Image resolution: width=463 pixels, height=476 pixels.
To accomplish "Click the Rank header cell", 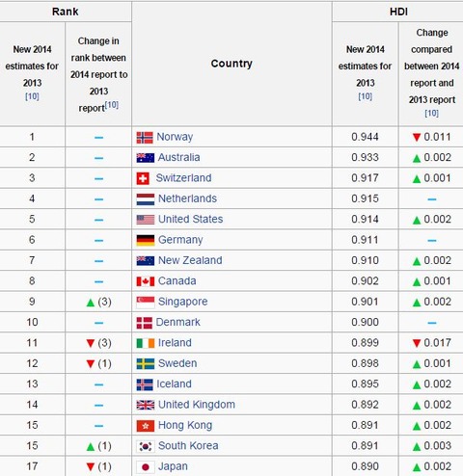I will point(66,12).
